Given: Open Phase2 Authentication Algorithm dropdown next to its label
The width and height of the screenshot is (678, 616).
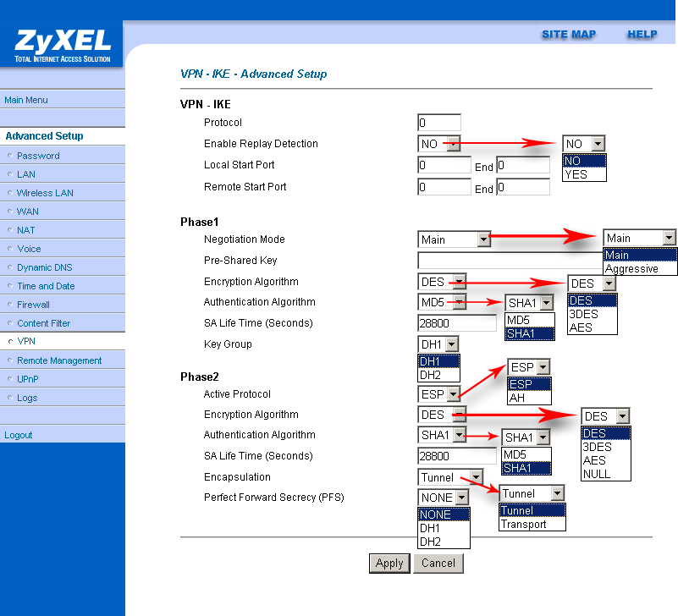Looking at the screenshot, I should coord(442,434).
